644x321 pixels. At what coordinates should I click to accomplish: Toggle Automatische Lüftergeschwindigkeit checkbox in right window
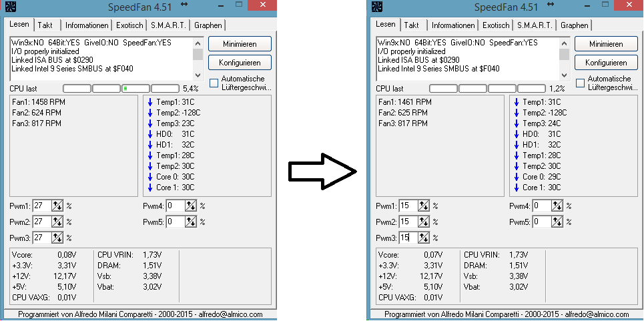(580, 83)
